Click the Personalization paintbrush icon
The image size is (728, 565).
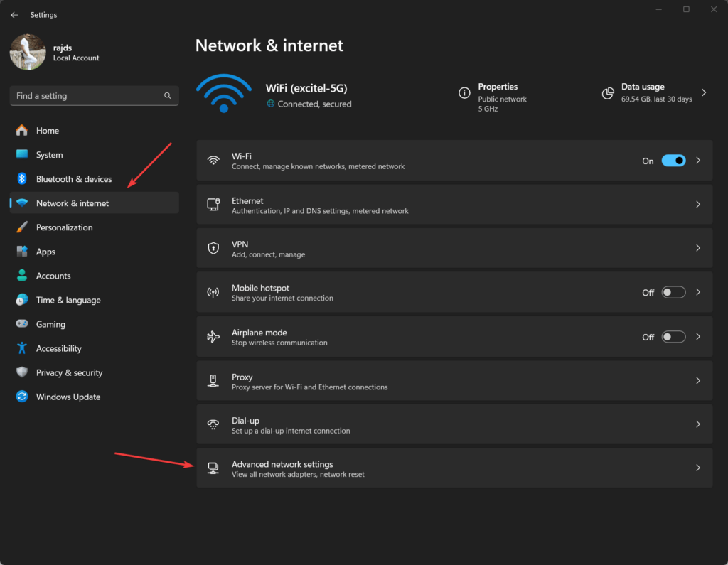pyautogui.click(x=22, y=227)
